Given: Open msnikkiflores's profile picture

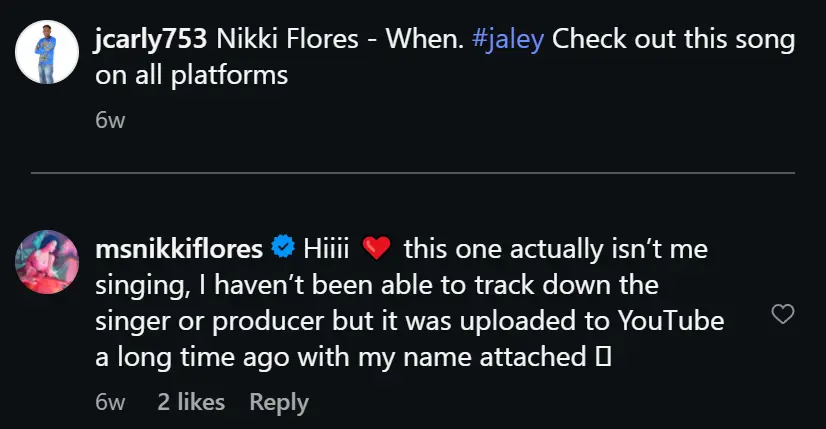Looking at the screenshot, I should click(47, 262).
